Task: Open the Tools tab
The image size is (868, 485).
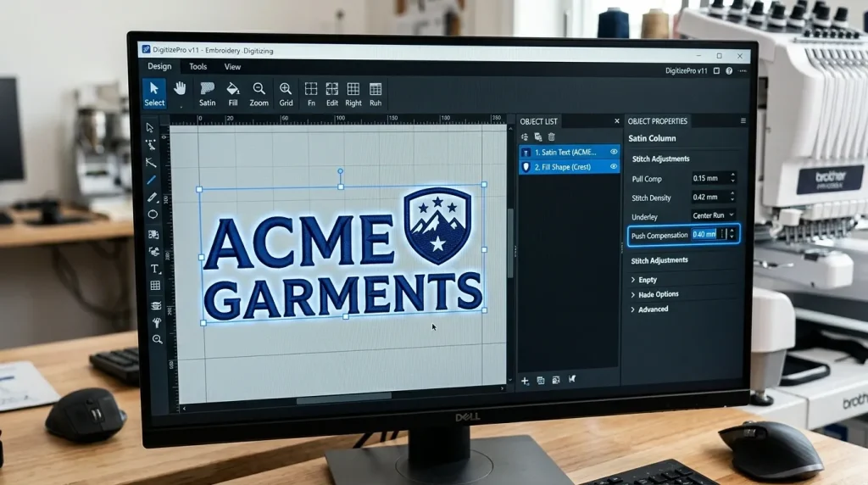Action: click(x=198, y=66)
